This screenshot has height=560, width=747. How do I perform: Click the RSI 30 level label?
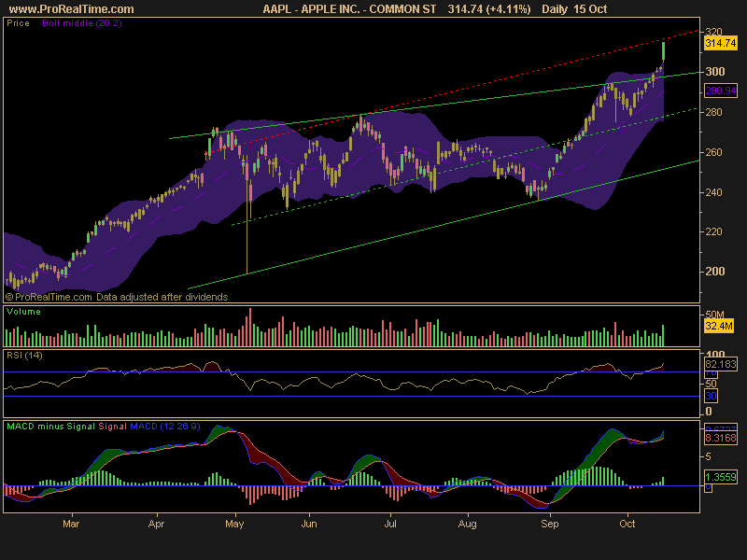click(x=711, y=396)
